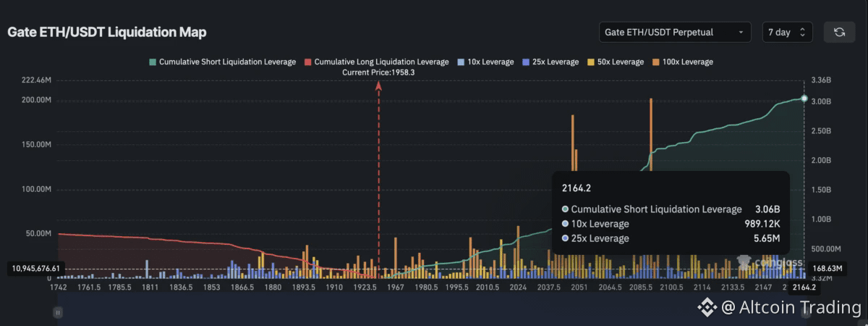Click the 222.46M y-axis label
868x326 pixels.
click(37, 80)
